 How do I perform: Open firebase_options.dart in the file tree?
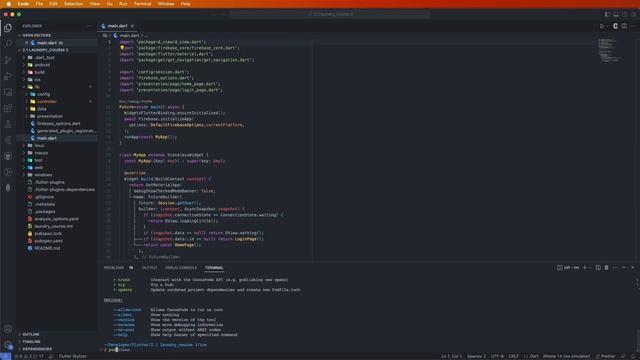click(58, 124)
